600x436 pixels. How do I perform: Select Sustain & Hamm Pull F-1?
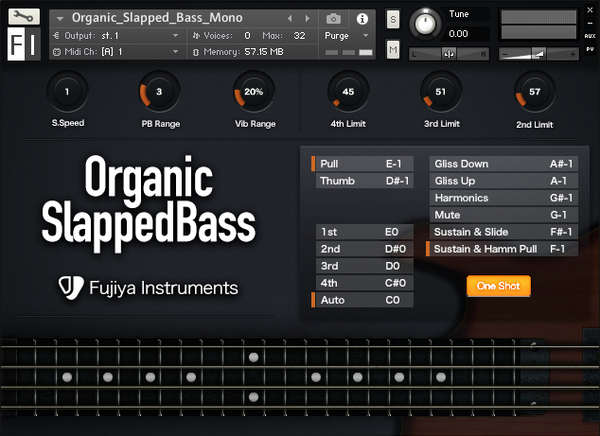coord(502,249)
